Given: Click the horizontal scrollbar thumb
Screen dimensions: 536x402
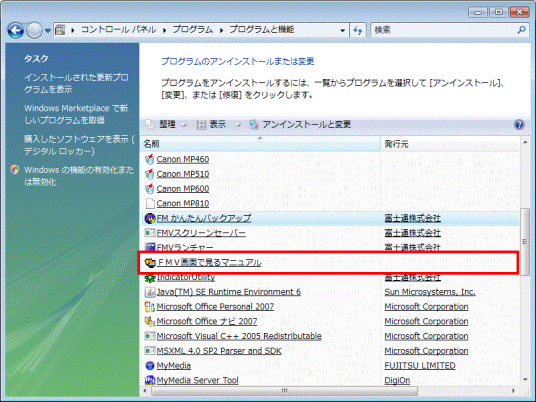Looking at the screenshot, I should 284,390.
